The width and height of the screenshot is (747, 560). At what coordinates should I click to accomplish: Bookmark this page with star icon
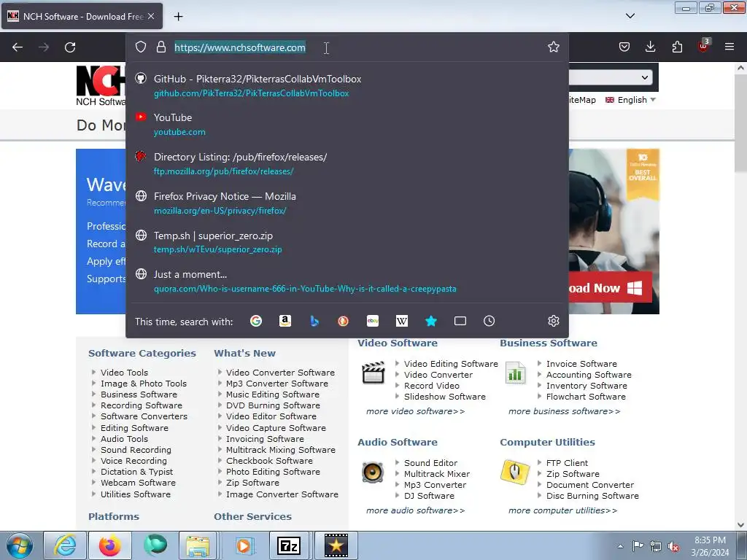click(553, 47)
